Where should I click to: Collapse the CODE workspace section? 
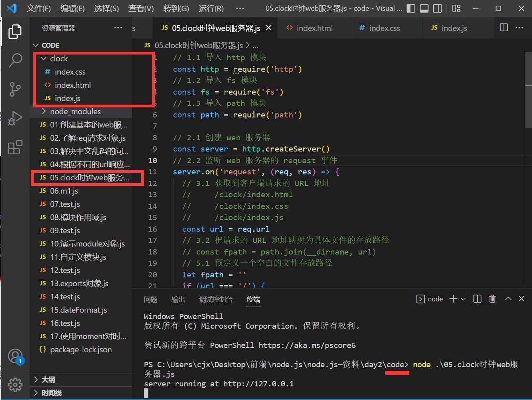click(x=81, y=45)
